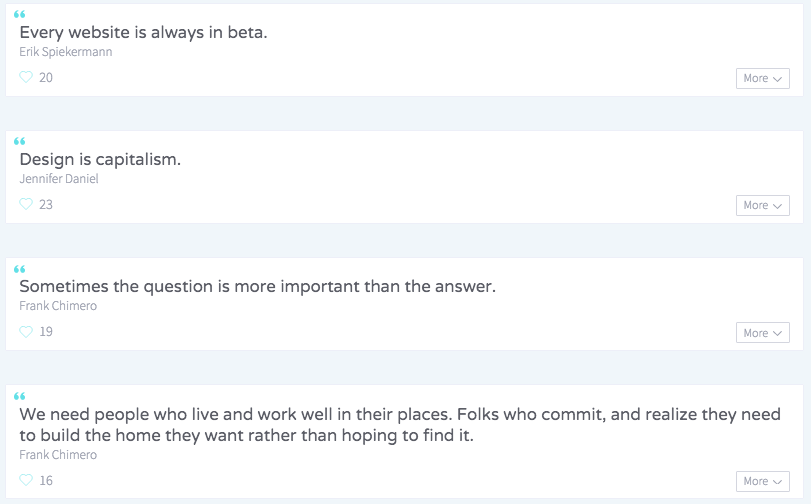Expand More options on last Frank Chimero quote
The height and width of the screenshot is (504, 811).
click(762, 481)
